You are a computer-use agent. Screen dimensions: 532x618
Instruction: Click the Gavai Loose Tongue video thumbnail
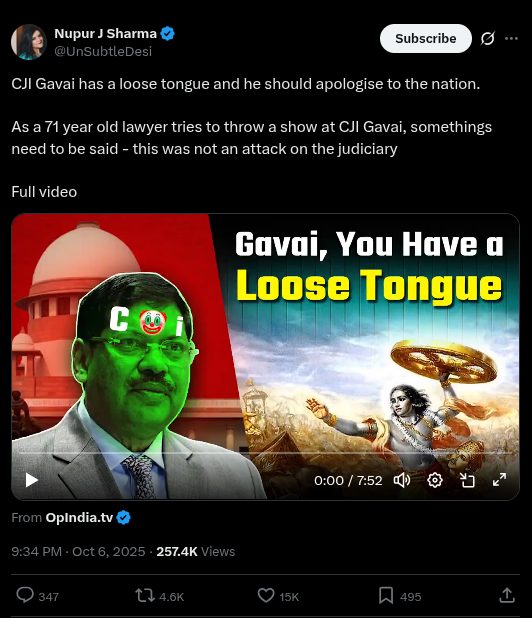pyautogui.click(x=266, y=357)
